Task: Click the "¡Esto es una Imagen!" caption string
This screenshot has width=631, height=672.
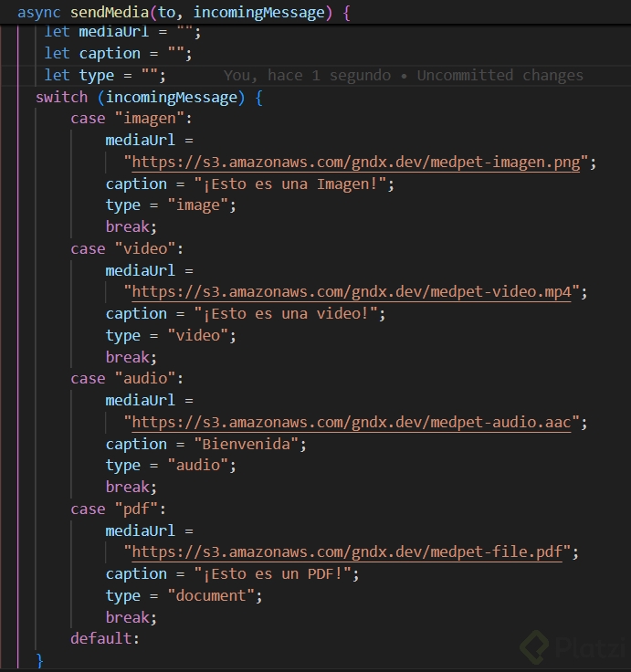Action: coord(290,184)
